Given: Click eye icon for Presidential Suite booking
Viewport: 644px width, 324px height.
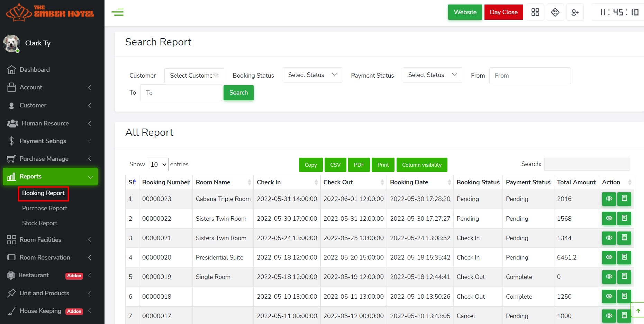Looking at the screenshot, I should [609, 257].
